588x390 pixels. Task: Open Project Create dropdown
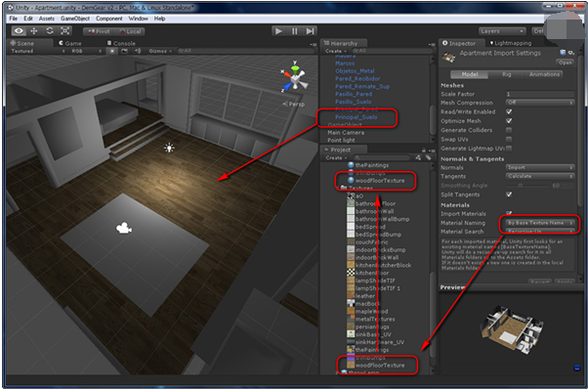pyautogui.click(x=336, y=157)
